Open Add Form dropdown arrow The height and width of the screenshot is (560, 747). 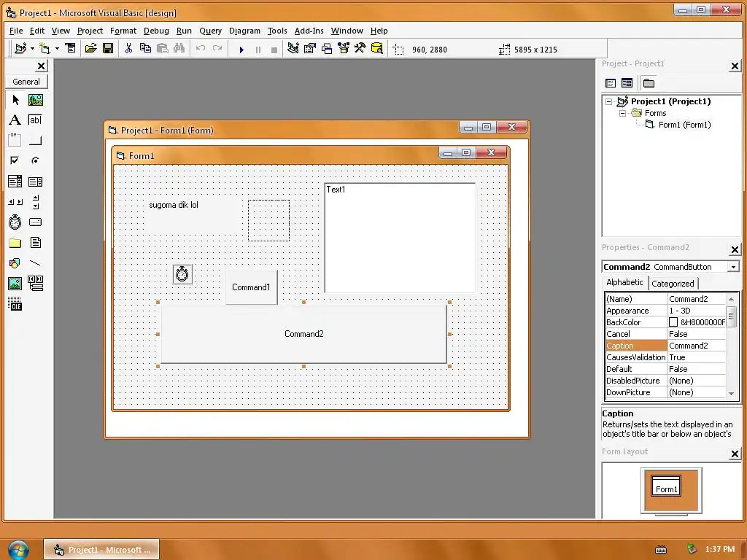coord(57,49)
